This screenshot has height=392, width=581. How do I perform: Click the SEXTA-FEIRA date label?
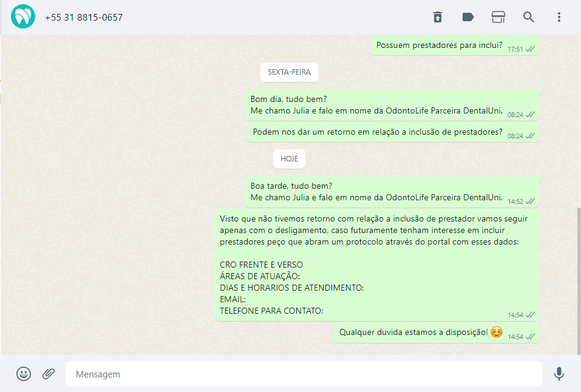pos(289,72)
